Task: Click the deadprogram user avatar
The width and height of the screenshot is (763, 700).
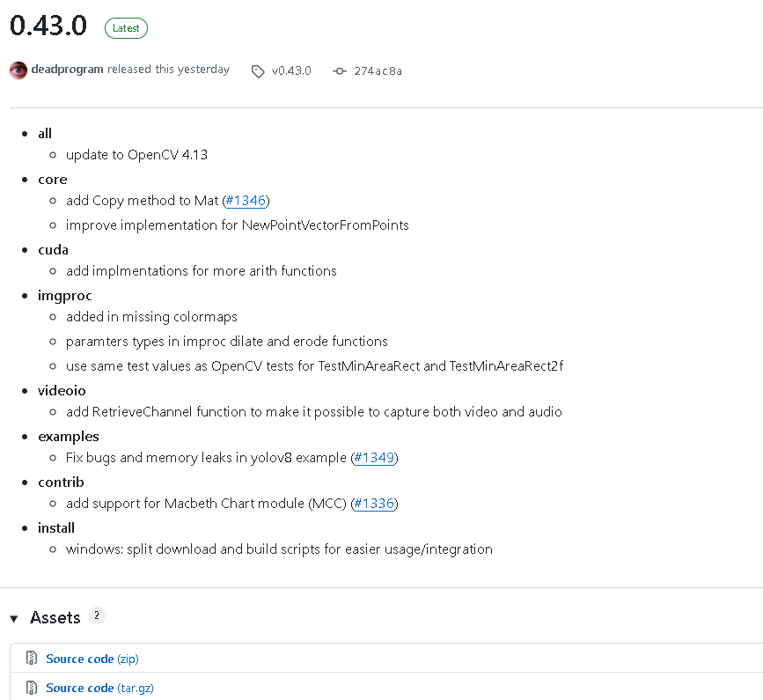Action: click(18, 70)
